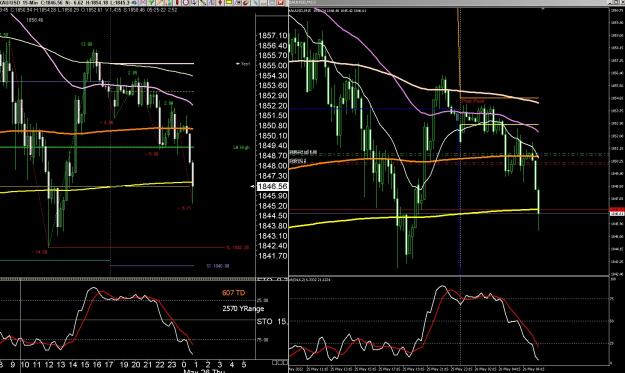625x373 pixels.
Task: Click hour label 22 on left time axis
Action: tap(160, 364)
